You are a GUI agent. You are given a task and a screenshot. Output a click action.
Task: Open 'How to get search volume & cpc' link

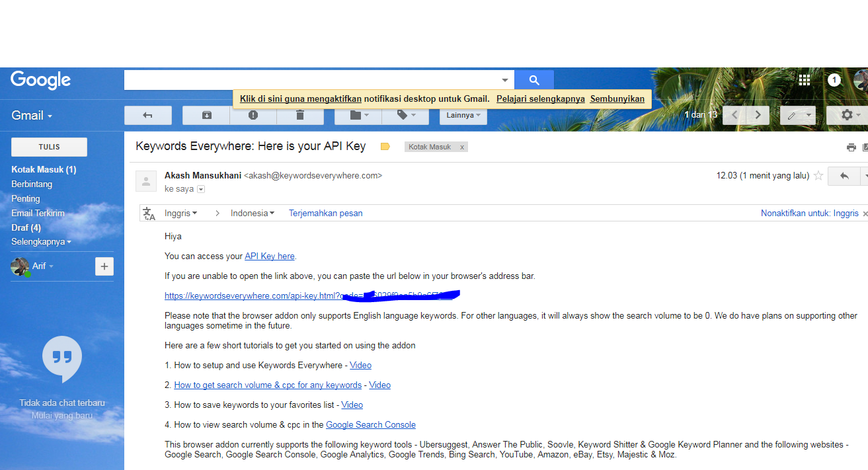268,385
